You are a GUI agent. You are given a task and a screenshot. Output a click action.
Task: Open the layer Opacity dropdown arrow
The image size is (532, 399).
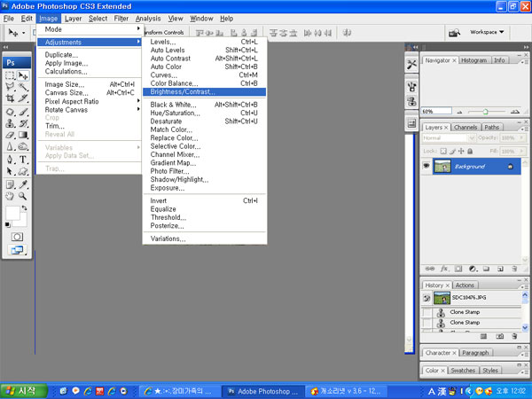521,137
